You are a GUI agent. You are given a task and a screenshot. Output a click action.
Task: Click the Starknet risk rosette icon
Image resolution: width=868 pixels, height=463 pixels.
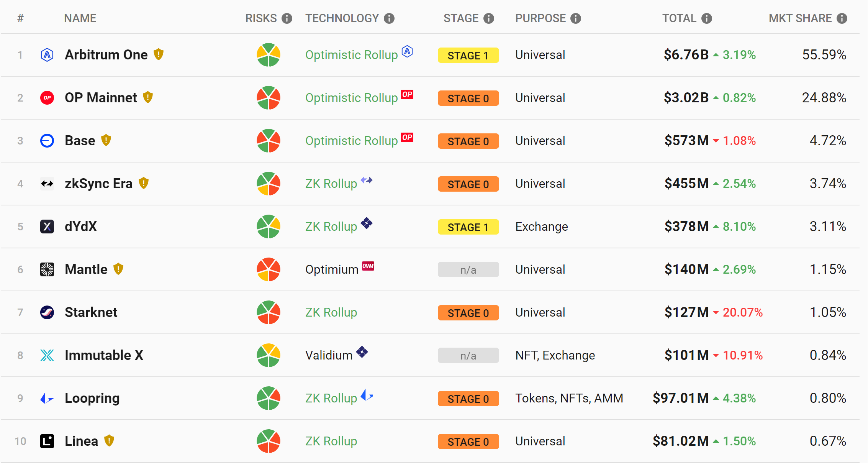click(x=269, y=312)
